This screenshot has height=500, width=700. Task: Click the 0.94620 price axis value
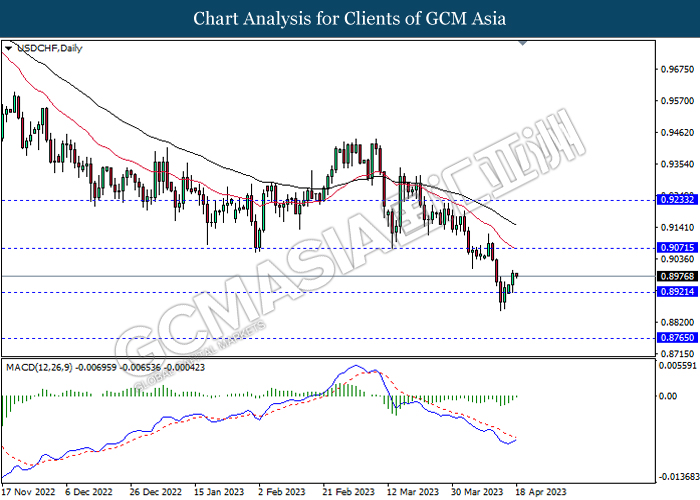point(677,133)
